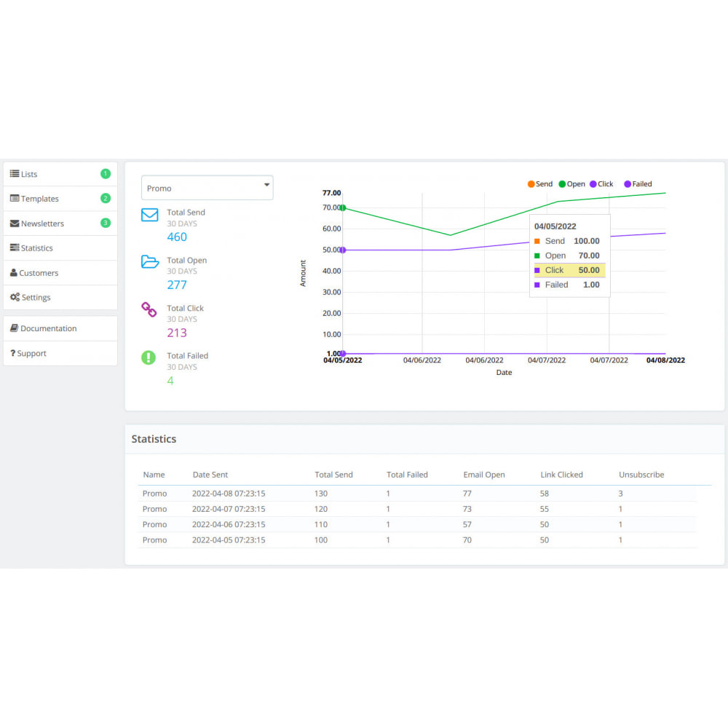Screen dimensions: 728x728
Task: Click the Documentation book icon
Action: (14, 328)
